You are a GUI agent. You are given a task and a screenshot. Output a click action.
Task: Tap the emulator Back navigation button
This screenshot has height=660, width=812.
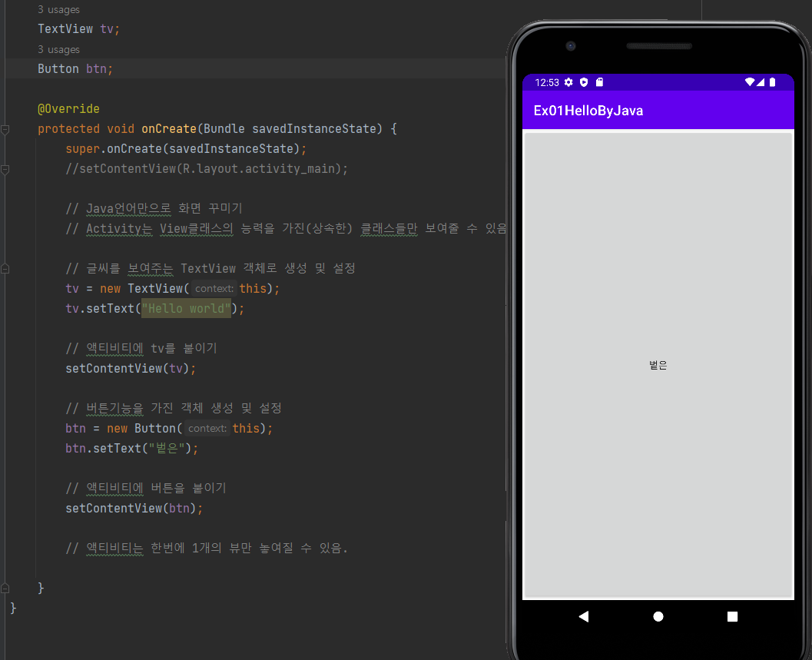tap(584, 616)
